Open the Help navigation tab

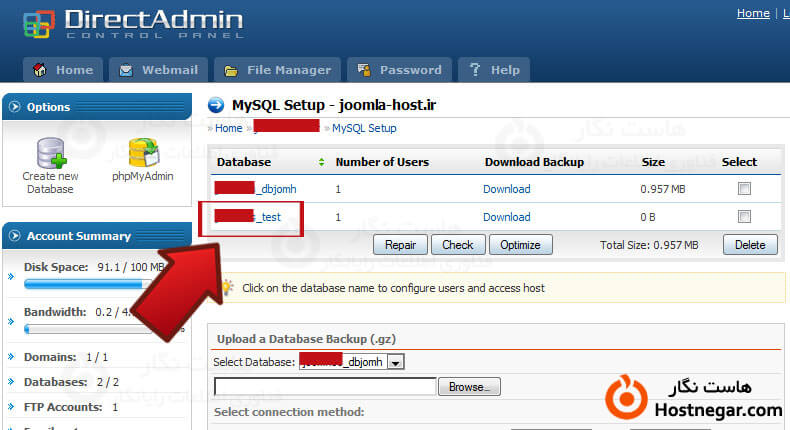click(494, 70)
